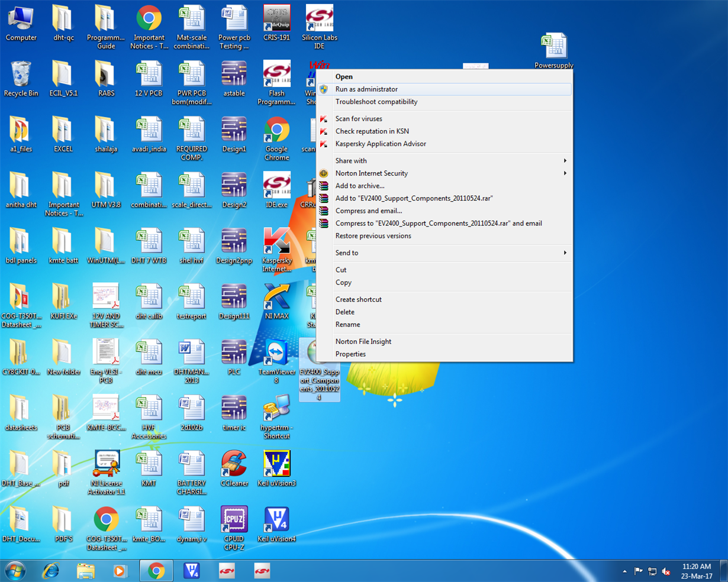Image resolution: width=728 pixels, height=582 pixels.
Task: Choose Copy in context menu
Action: (x=444, y=283)
